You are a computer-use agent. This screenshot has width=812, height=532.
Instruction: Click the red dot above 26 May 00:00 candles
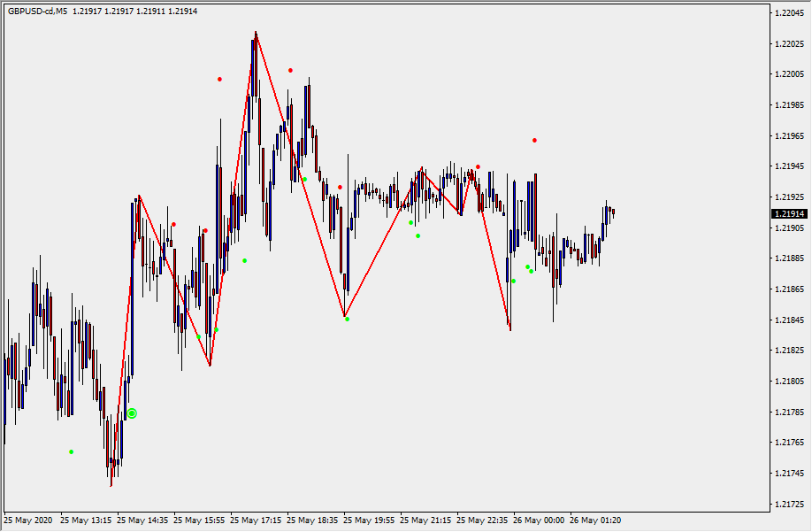click(534, 140)
